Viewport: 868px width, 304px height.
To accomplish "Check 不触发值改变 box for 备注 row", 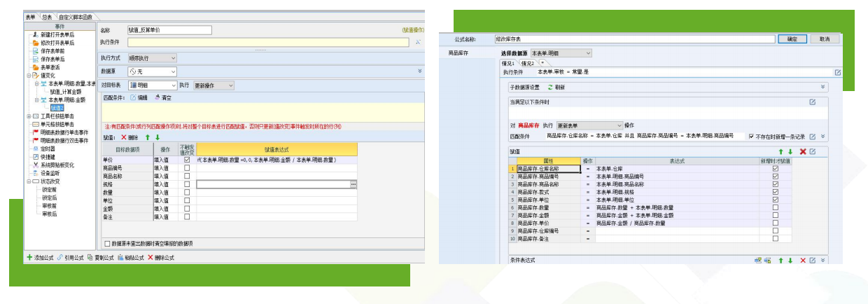I will (186, 217).
